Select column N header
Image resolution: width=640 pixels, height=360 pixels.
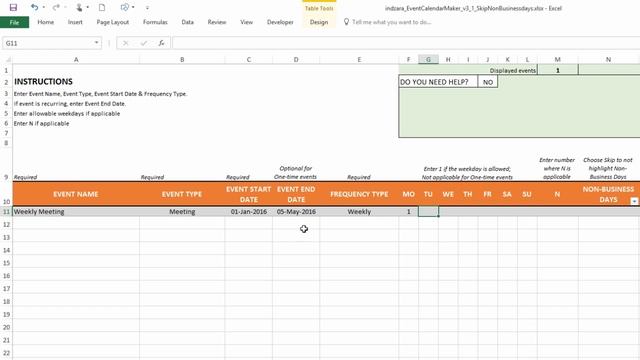(609, 60)
